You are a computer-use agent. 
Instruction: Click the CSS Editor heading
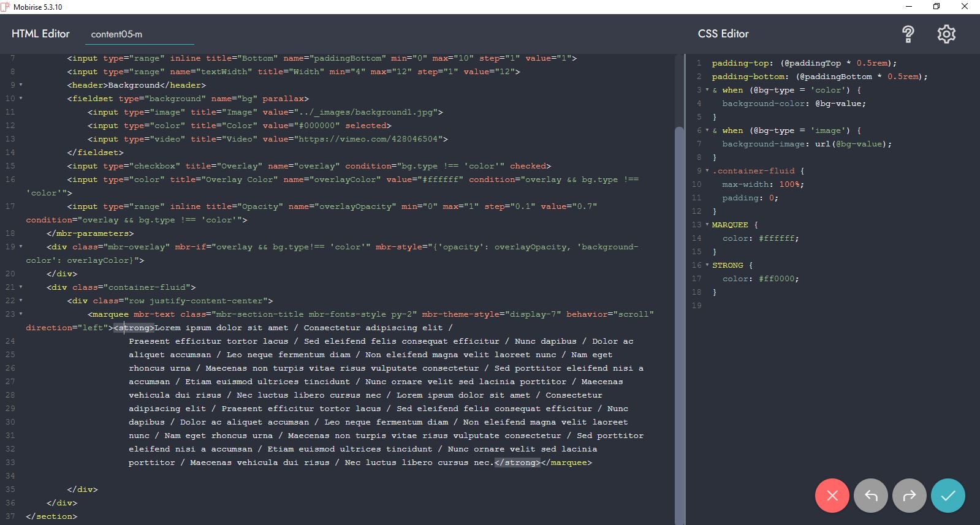tap(723, 34)
